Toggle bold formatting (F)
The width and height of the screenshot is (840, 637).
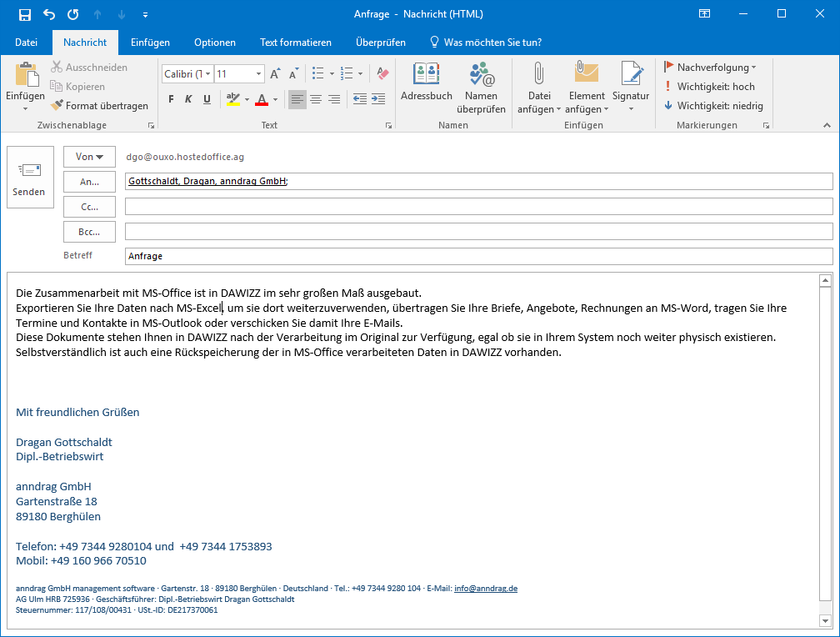click(x=171, y=99)
